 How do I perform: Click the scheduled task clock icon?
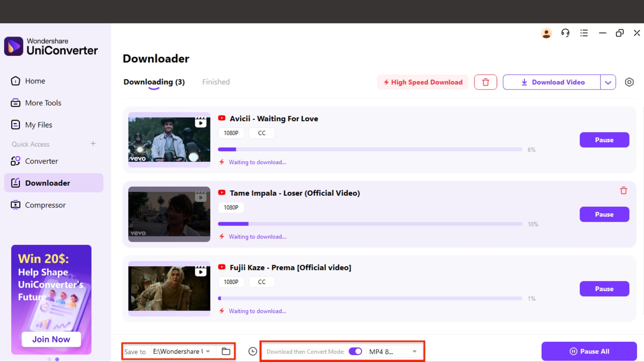[253, 351]
